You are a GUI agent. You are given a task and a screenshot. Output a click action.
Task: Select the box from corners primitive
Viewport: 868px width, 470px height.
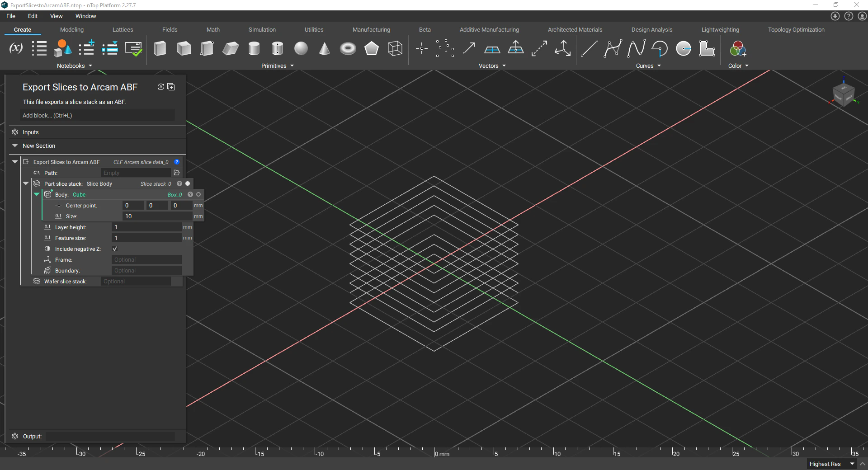(207, 48)
